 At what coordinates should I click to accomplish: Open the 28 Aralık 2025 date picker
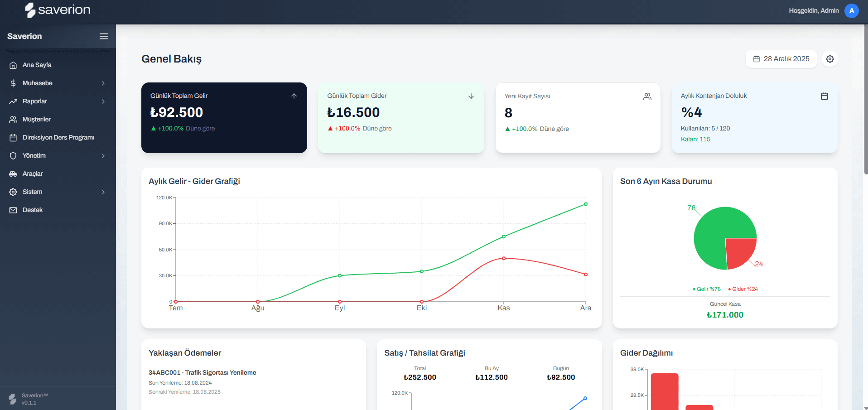click(781, 58)
